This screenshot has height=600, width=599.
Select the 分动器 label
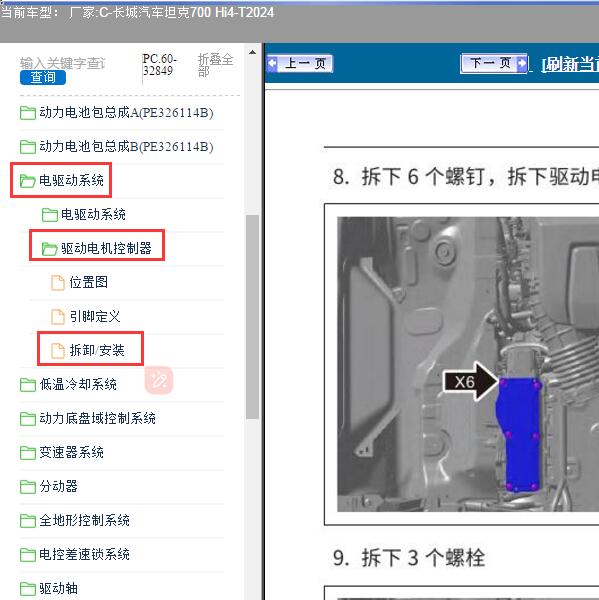coord(59,486)
